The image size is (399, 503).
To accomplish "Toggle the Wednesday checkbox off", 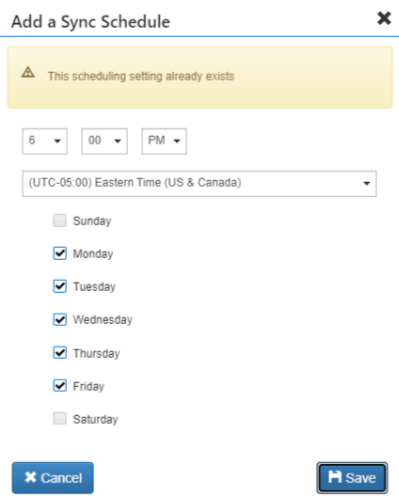I will 60,319.
